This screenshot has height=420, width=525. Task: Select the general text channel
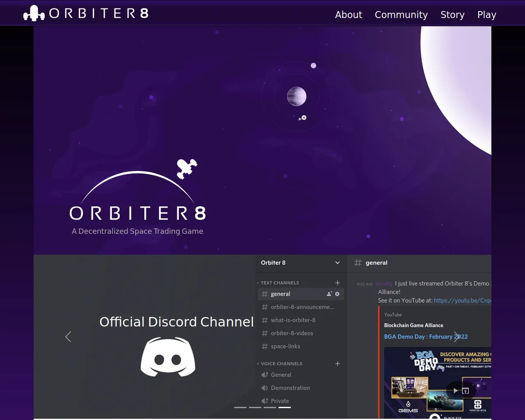[301, 294]
